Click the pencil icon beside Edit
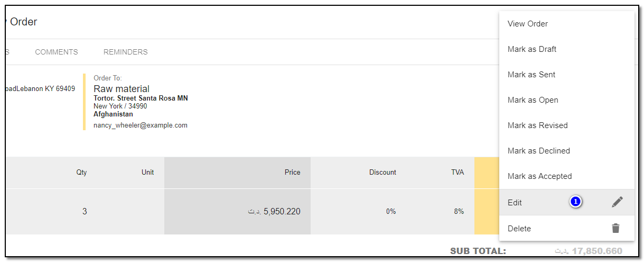The width and height of the screenshot is (644, 262). (617, 202)
